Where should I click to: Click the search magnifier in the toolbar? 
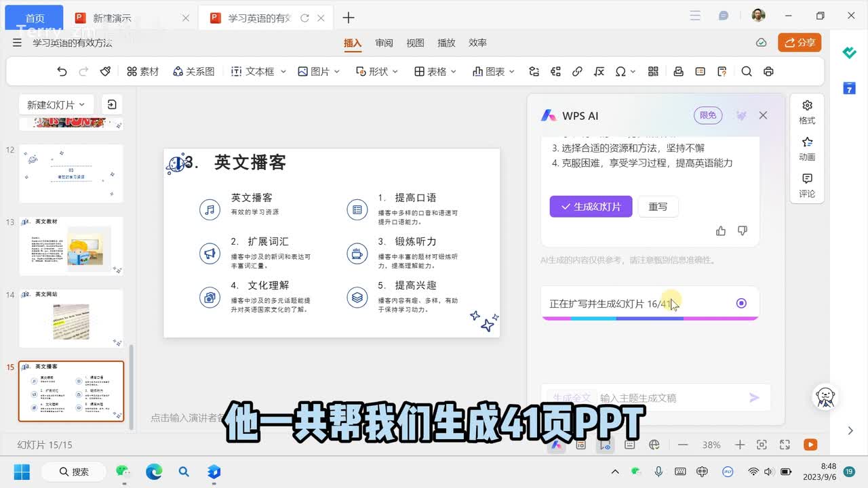(x=747, y=71)
